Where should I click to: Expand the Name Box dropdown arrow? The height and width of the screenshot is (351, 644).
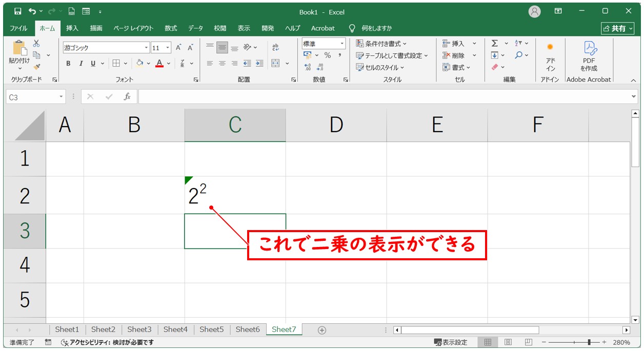point(62,96)
